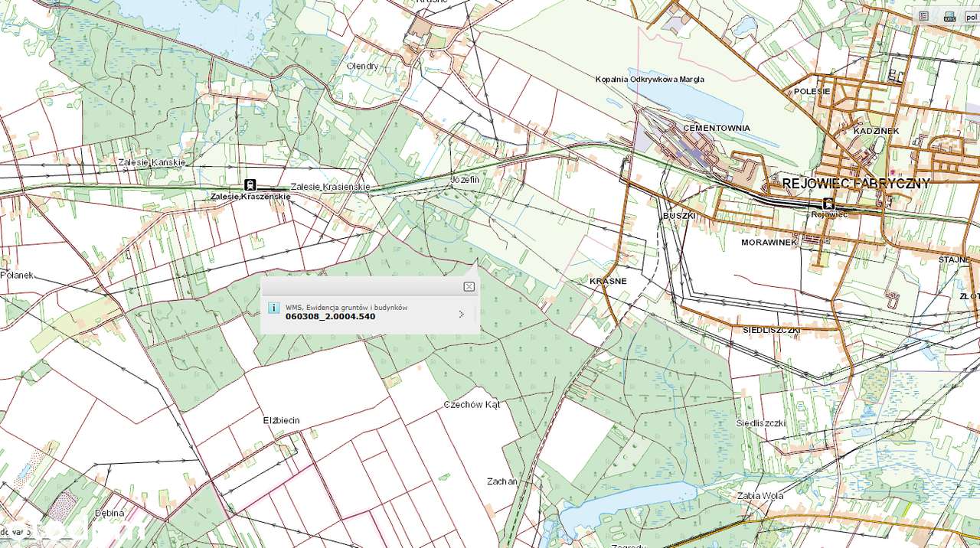980x548 pixels.
Task: Click the 'pol' language selector
Action: click(972, 16)
